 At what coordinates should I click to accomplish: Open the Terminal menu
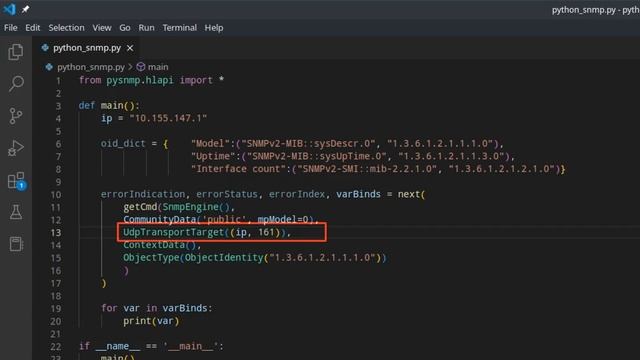tap(180, 28)
